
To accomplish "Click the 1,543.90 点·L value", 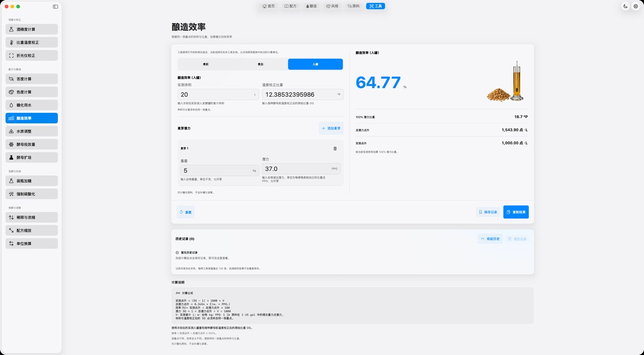I will 515,130.
